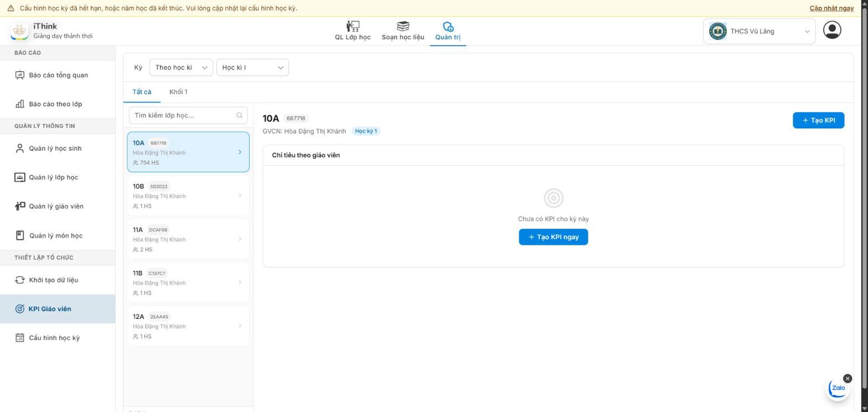The height and width of the screenshot is (412, 868).
Task: Click the Cập nhật ngay link
Action: (831, 8)
